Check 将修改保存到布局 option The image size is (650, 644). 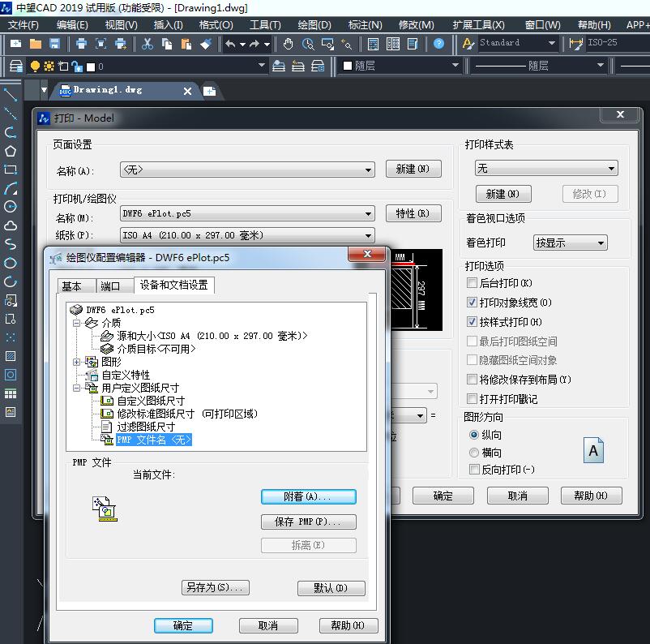pyautogui.click(x=472, y=380)
